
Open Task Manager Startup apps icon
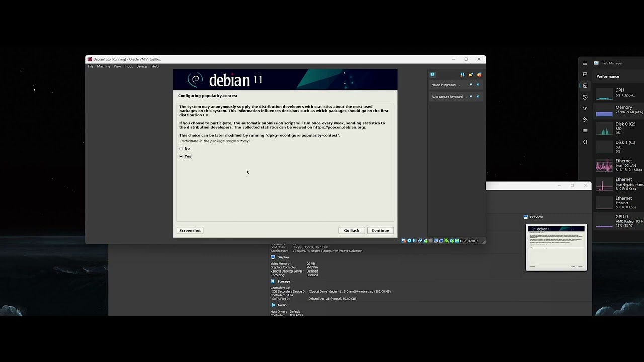[x=585, y=108]
